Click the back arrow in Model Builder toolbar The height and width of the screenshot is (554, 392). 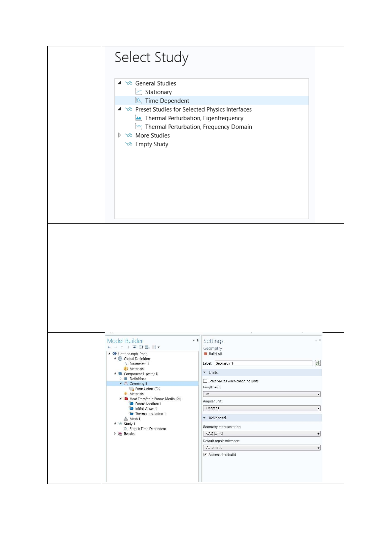coord(109,347)
